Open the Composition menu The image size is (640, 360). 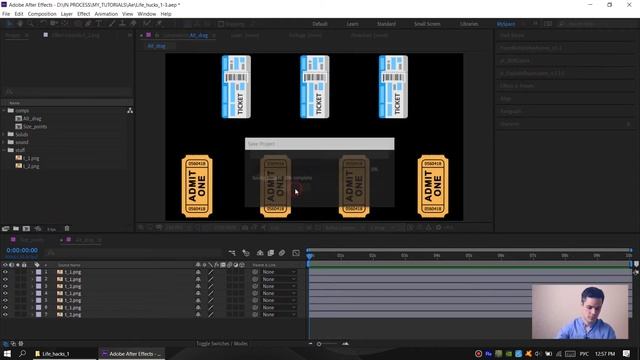point(42,14)
